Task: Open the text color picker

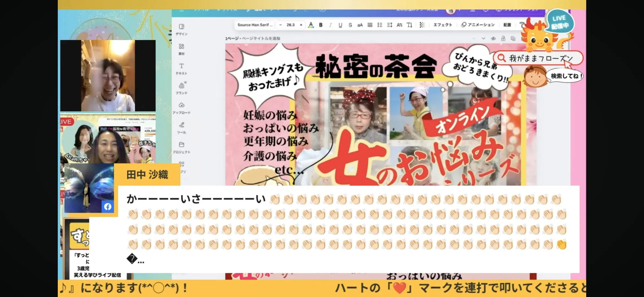Action: [x=311, y=25]
